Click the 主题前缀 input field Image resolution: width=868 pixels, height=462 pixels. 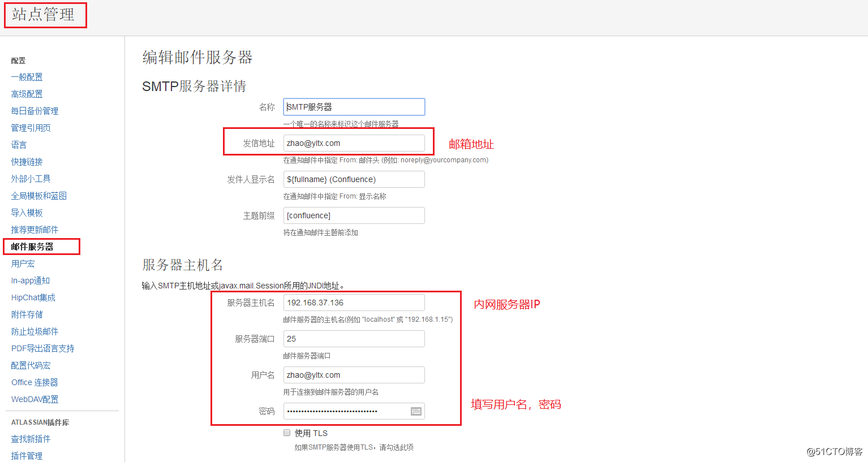click(354, 215)
